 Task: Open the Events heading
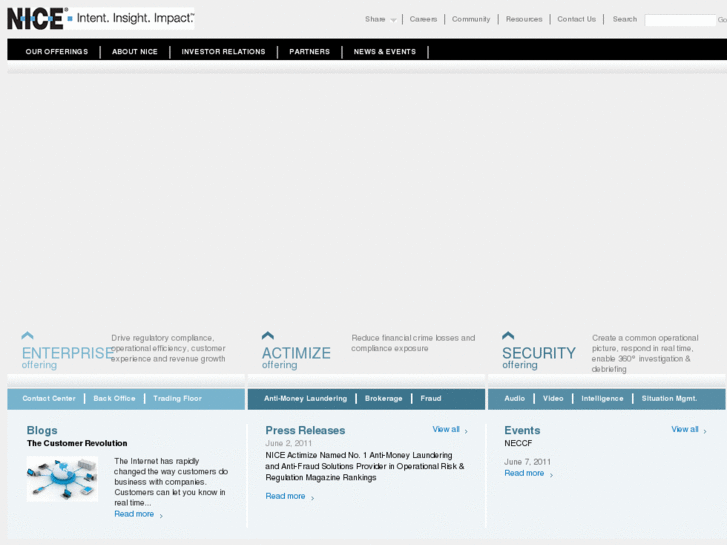point(522,430)
